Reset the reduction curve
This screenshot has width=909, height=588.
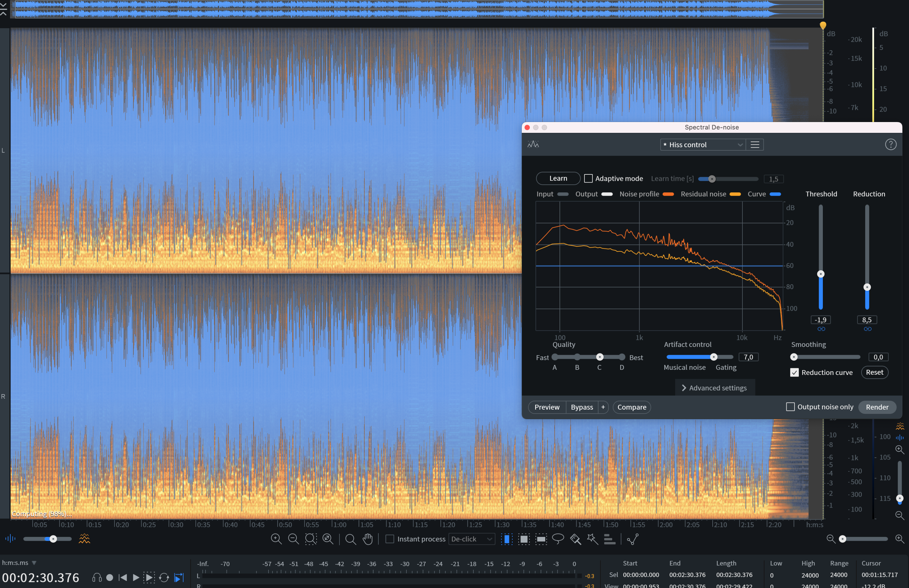874,372
